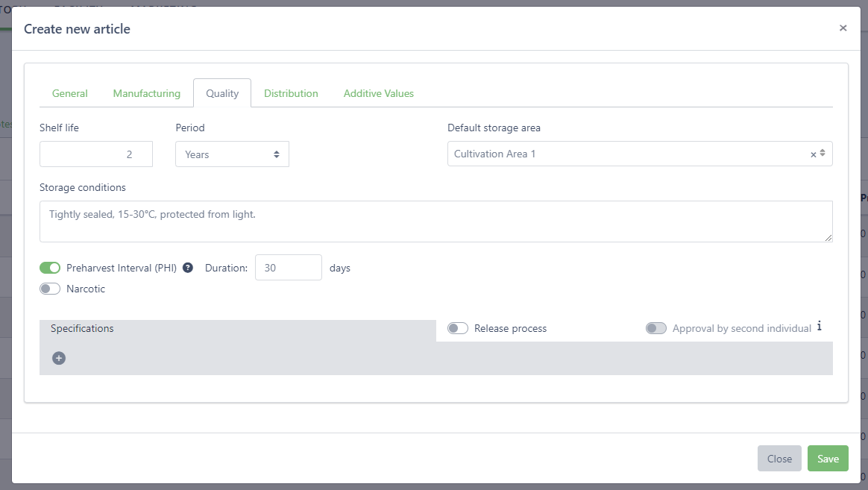Toggle Approval by second individual
This screenshot has height=490, width=868.
[x=656, y=328]
